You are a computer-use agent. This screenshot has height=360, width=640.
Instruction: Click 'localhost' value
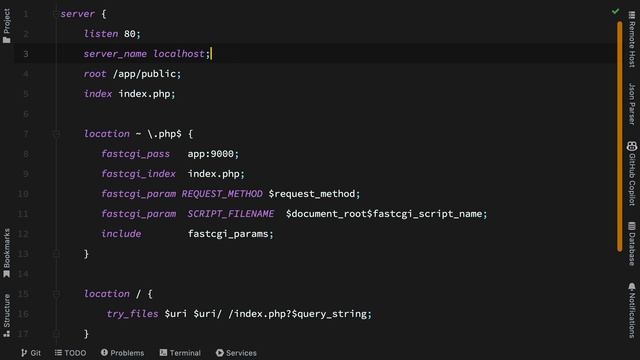(179, 54)
